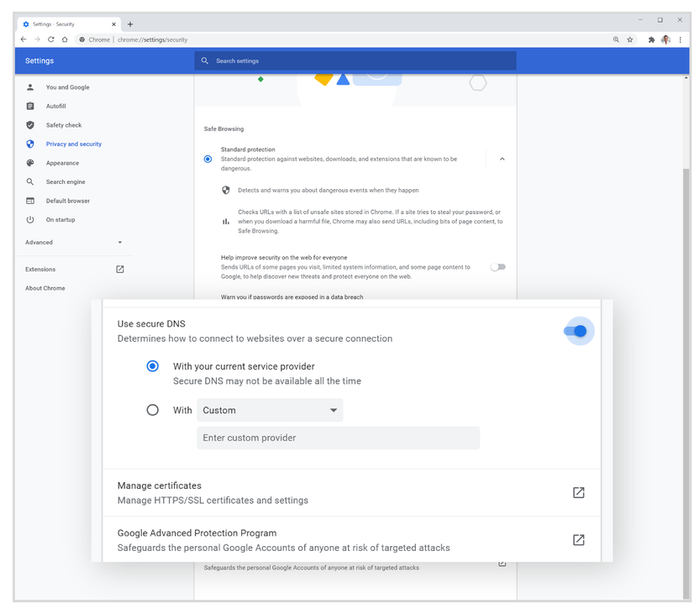The height and width of the screenshot is (614, 700).
Task: Click the Privacy and security shield icon
Action: 30,144
